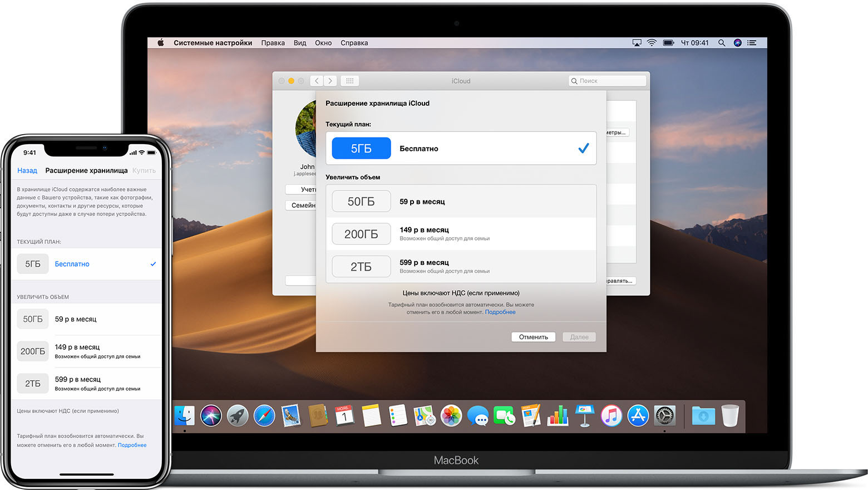The height and width of the screenshot is (490, 868).
Task: Launch Siri from the dock
Action: [211, 416]
